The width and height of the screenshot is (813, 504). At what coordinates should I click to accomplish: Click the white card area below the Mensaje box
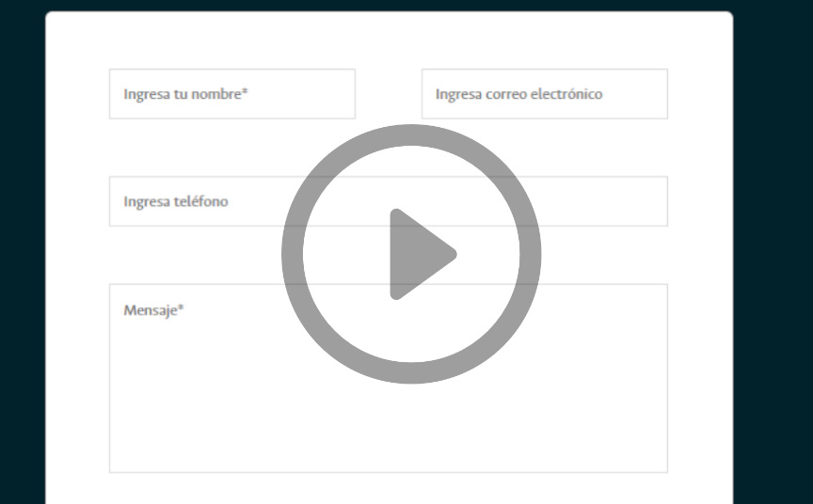pos(389,488)
